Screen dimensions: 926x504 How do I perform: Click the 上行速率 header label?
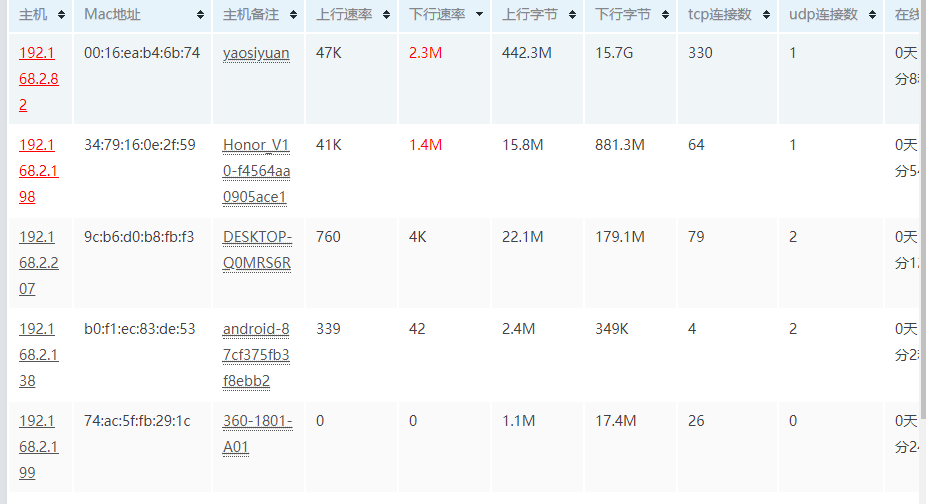click(344, 15)
